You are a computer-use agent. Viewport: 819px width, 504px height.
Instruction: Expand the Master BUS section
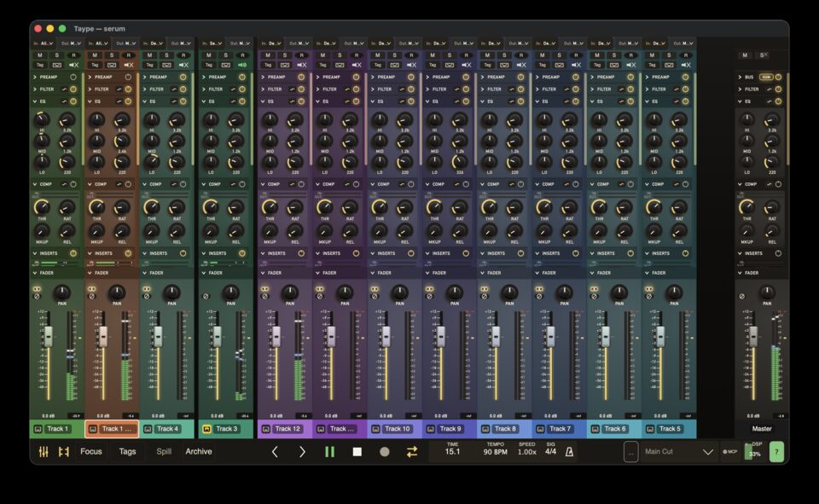(741, 77)
